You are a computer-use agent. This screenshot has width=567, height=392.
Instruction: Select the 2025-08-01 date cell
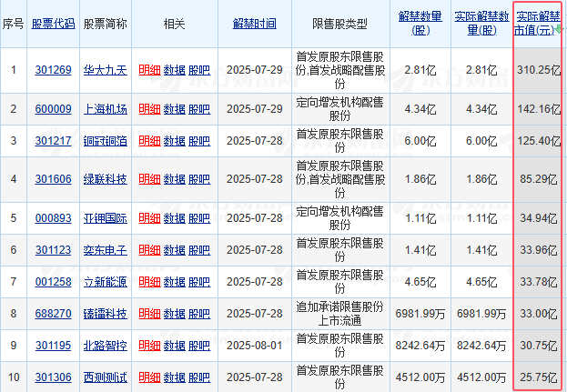(x=255, y=345)
